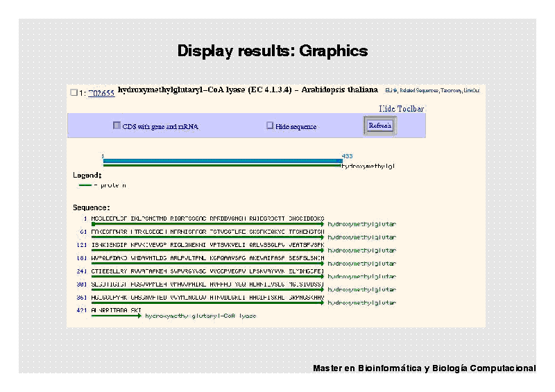The height and width of the screenshot is (392, 555).
Task: Click the green arrow under sequence row 421
Action: click(x=116, y=316)
